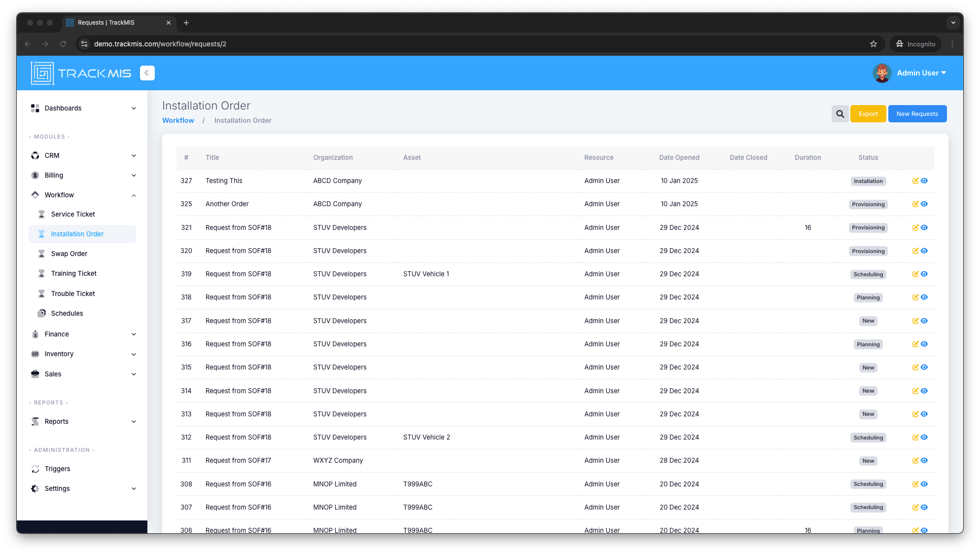View order 320 using the eye icon
This screenshot has width=980, height=554.
pos(924,251)
